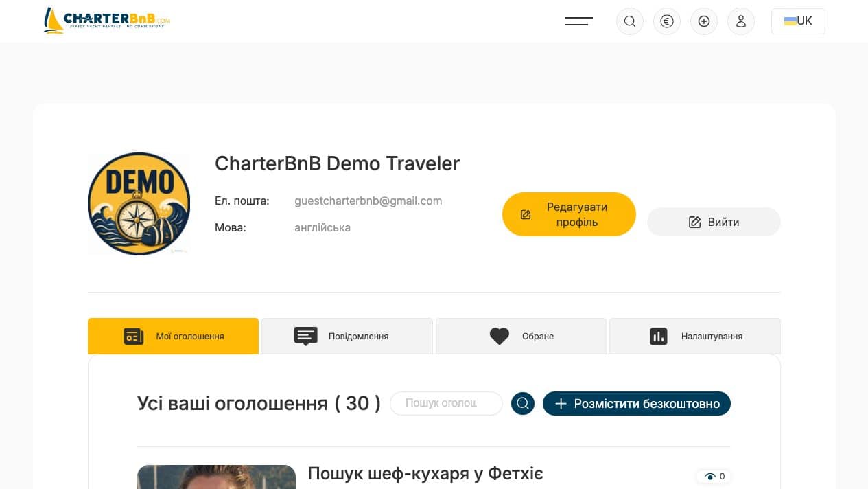Click Розмістити безкоштовно button
868x489 pixels.
point(637,403)
